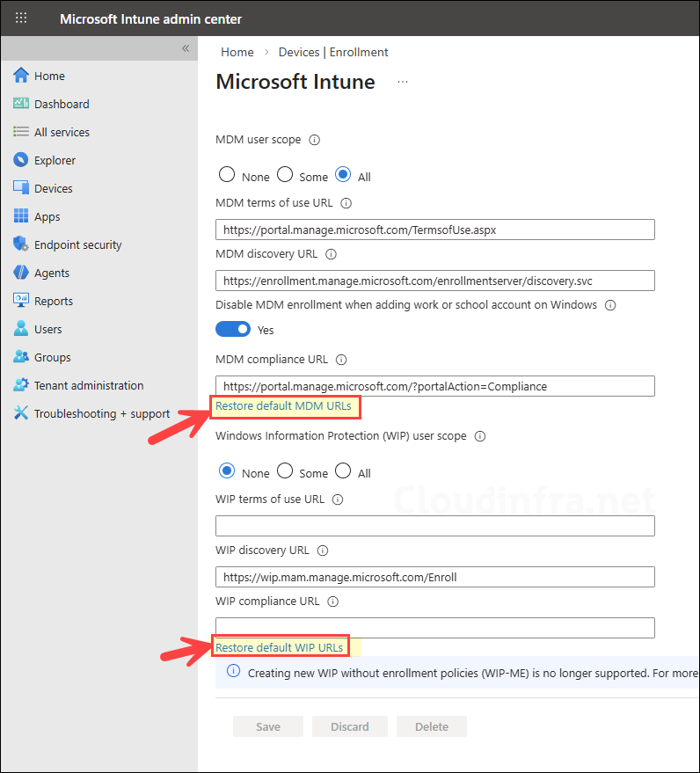700x773 pixels.
Task: Open All services in the navigation pane
Action: pos(62,132)
